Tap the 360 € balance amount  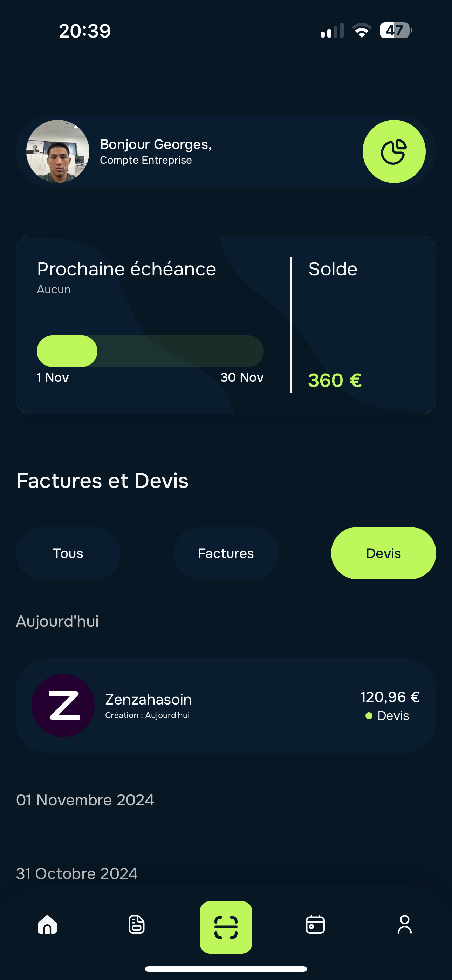[x=335, y=380]
